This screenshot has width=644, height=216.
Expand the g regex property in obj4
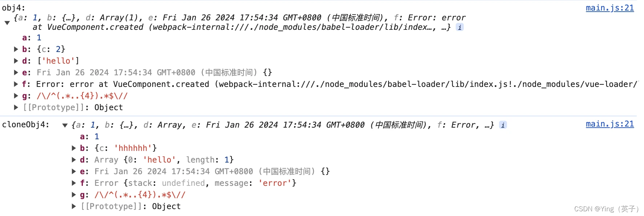click(16, 96)
